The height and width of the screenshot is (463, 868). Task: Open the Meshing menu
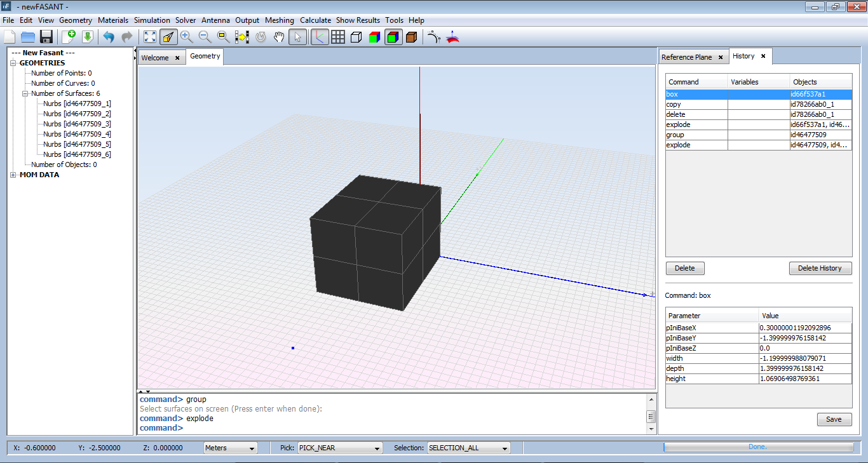(279, 20)
